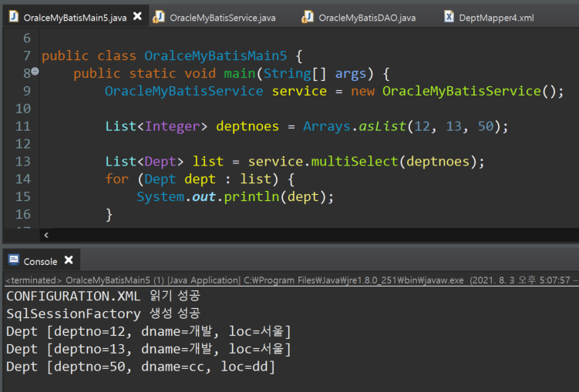Click the console output line with deptno=13
The height and width of the screenshot is (392, 579).
point(149,349)
